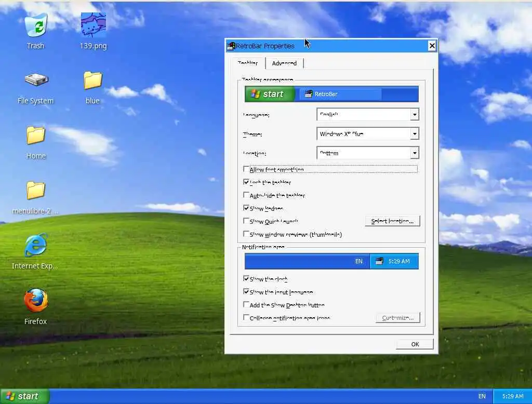Open the Trash desktop icon

[36, 26]
